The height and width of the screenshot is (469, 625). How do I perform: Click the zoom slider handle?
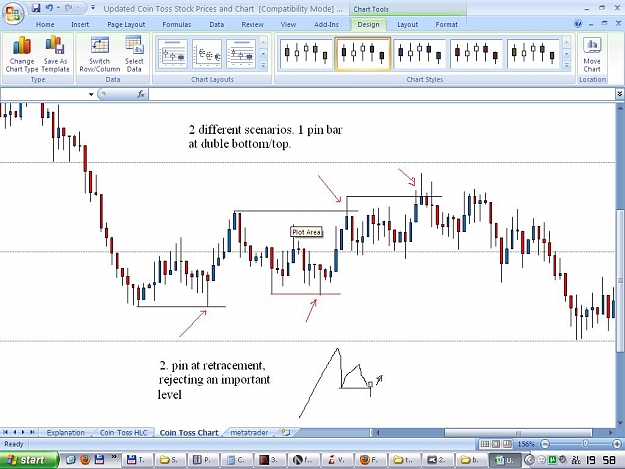585,444
